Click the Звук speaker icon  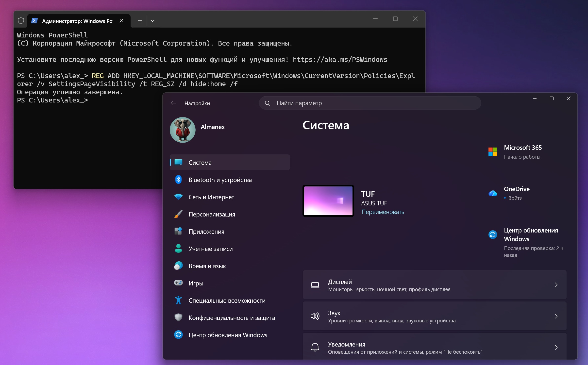coord(315,316)
